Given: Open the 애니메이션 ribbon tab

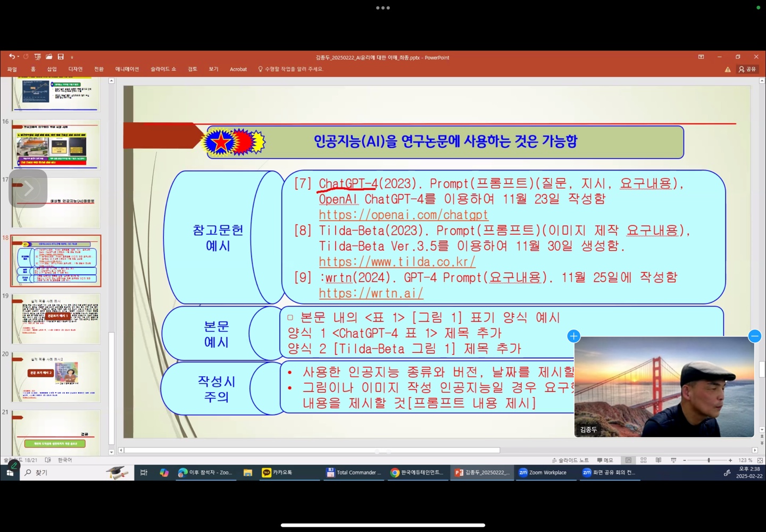Looking at the screenshot, I should click(127, 69).
